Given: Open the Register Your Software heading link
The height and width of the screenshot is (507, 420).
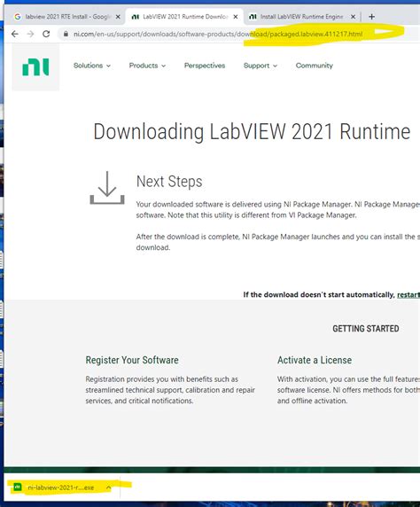Looking at the screenshot, I should 132,360.
